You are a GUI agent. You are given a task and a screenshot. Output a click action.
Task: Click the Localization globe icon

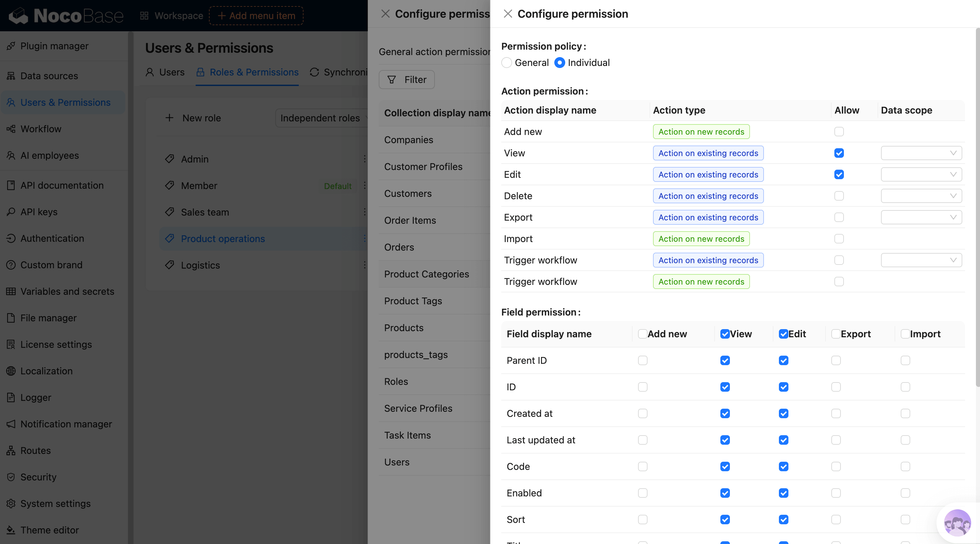click(x=11, y=371)
